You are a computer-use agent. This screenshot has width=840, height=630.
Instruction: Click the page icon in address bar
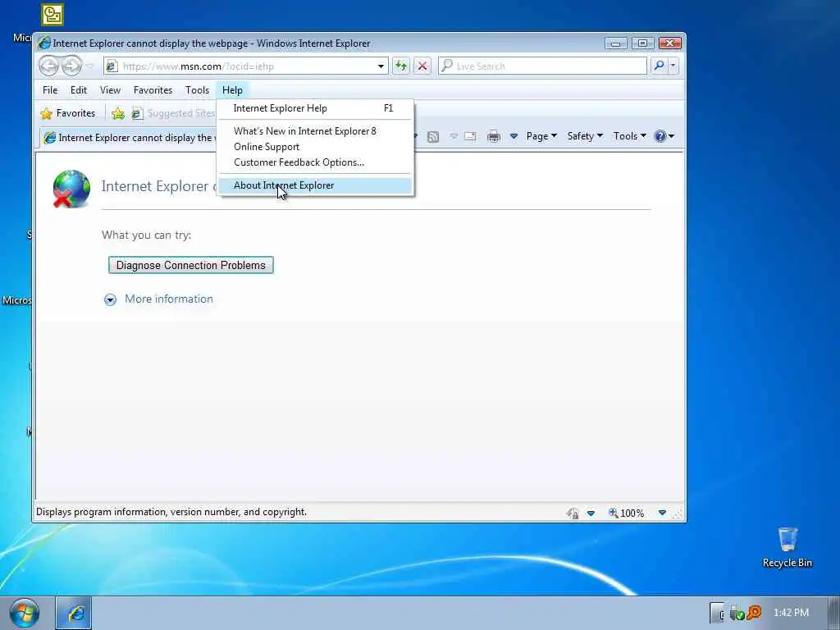coord(112,66)
